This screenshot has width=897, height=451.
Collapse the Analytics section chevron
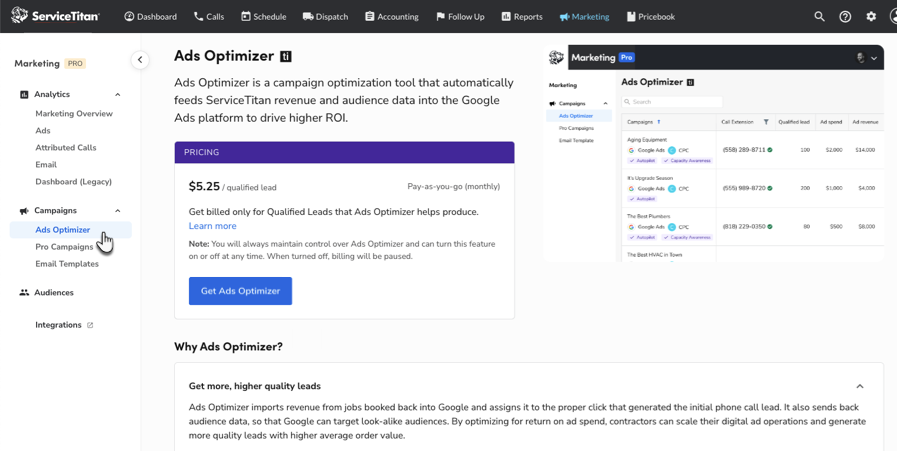pos(118,94)
